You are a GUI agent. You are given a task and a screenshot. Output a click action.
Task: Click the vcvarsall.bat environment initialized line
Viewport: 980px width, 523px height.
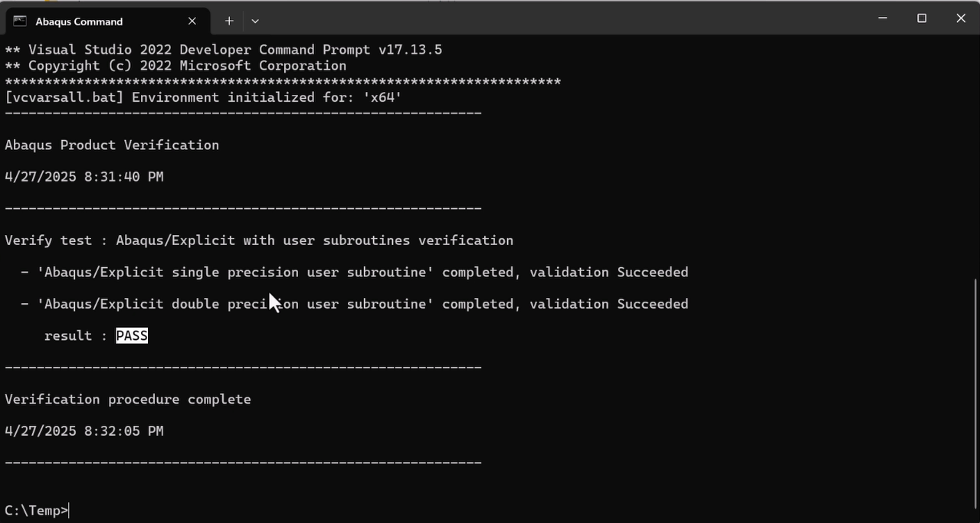tap(203, 97)
